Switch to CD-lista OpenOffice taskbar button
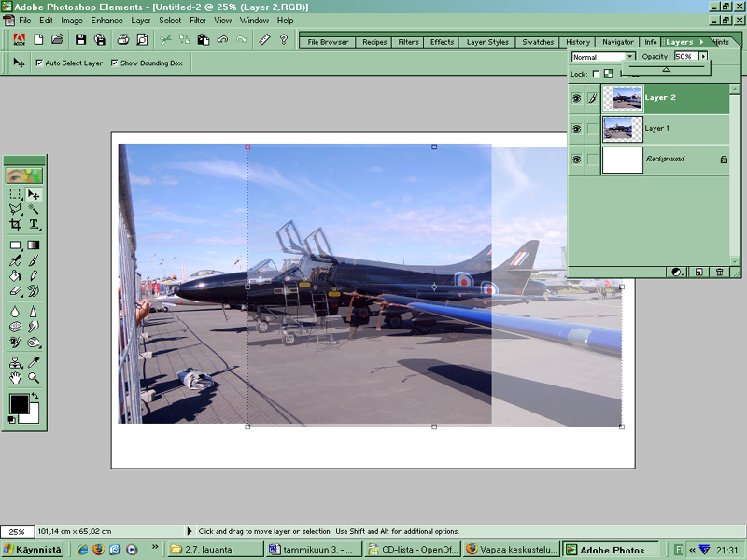 pyautogui.click(x=413, y=549)
